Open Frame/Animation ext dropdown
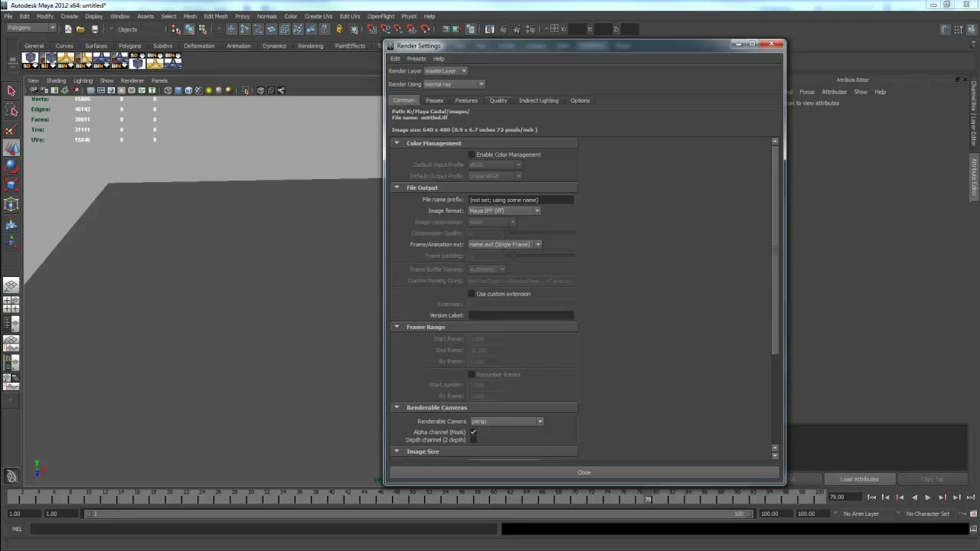Viewport: 980px width, 551px height. coord(505,244)
